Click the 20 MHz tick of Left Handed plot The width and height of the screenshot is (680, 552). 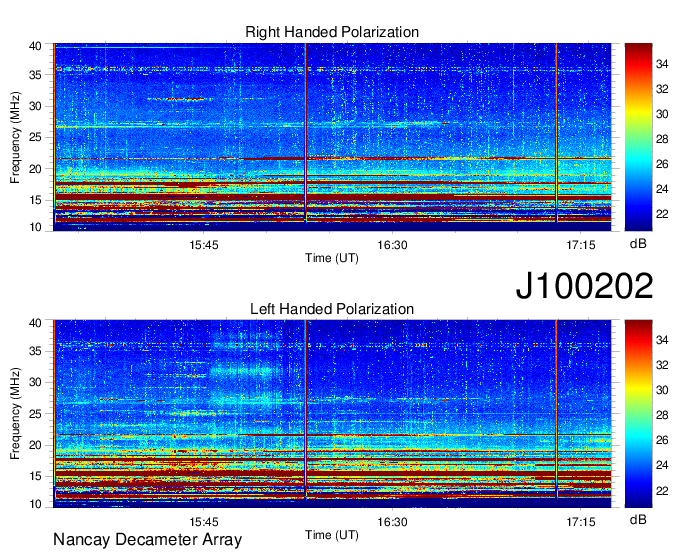tap(35, 445)
